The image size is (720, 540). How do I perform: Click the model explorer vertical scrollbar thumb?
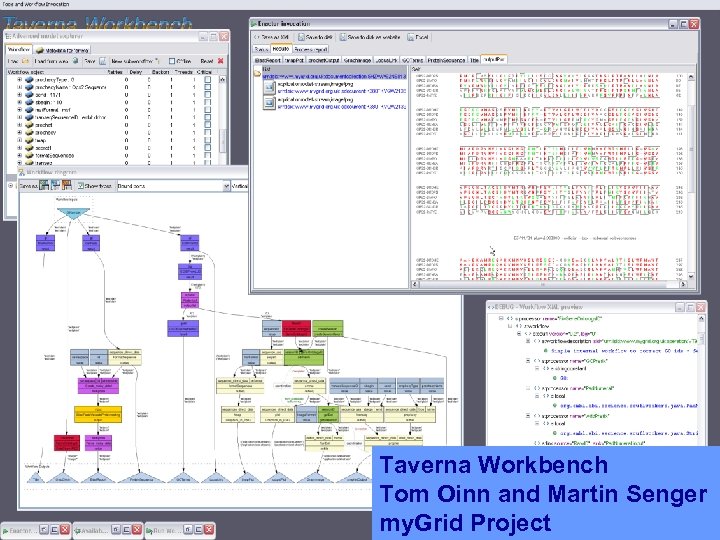coord(223,140)
